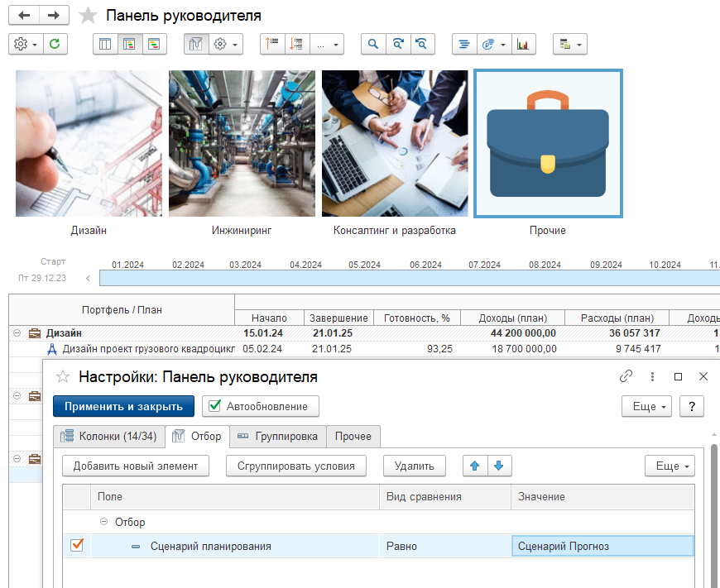Collapse the Дизайн portfolio row
The image size is (720, 588).
pyautogui.click(x=17, y=333)
